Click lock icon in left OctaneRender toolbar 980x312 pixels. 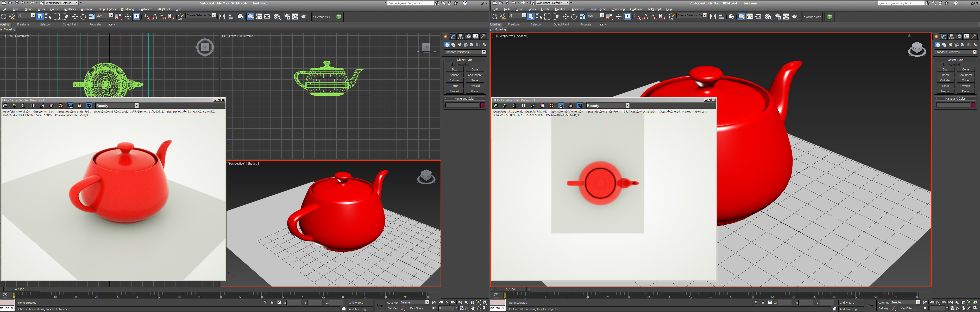click(24, 106)
